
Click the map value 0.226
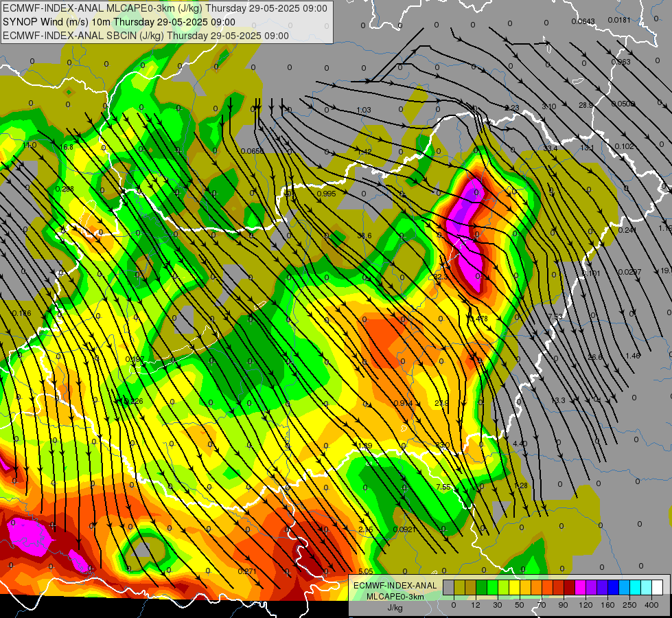(x=133, y=402)
